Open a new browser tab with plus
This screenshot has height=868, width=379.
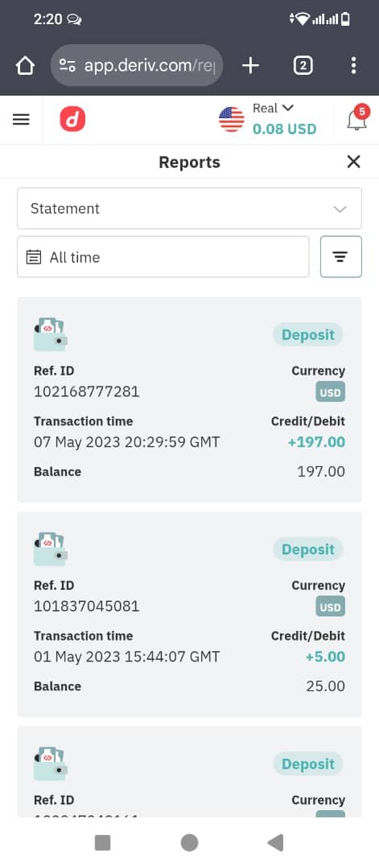(x=250, y=66)
